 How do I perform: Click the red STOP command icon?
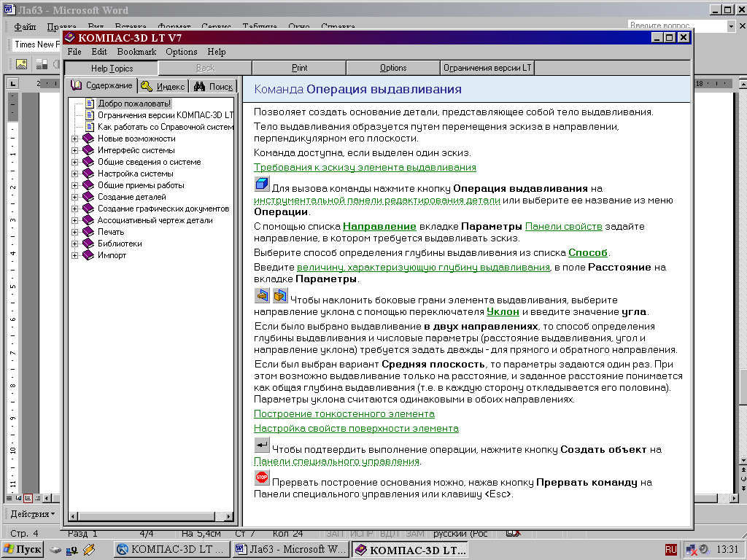[262, 477]
